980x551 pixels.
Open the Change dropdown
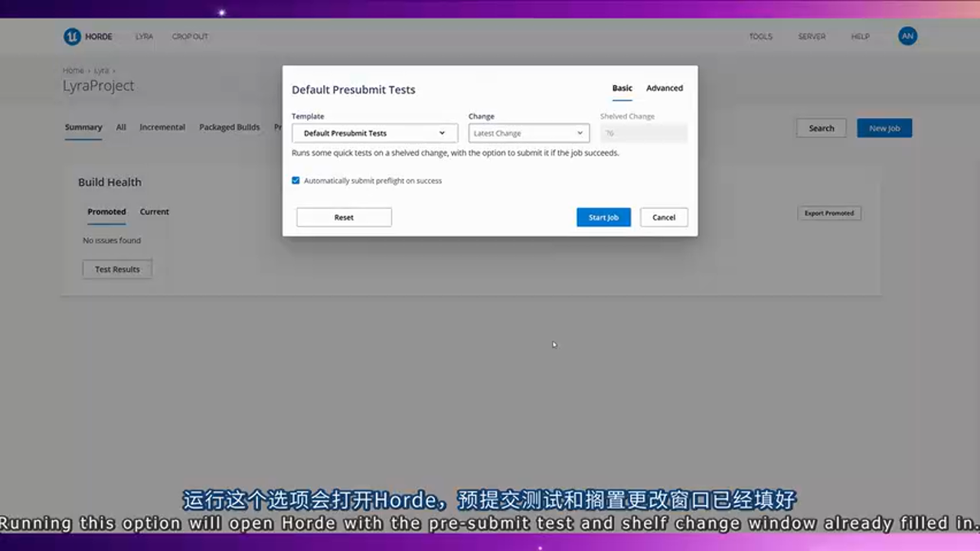pos(528,132)
